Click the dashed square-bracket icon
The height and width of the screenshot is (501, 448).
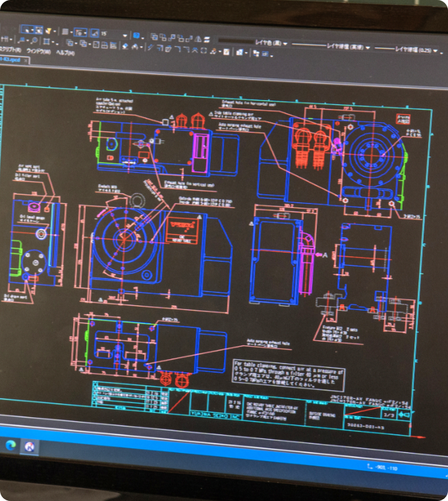tap(204, 51)
